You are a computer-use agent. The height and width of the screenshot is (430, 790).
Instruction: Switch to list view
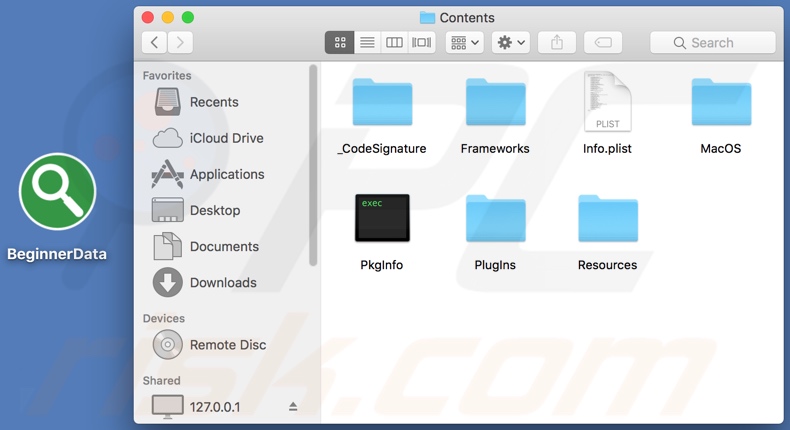[x=367, y=42]
